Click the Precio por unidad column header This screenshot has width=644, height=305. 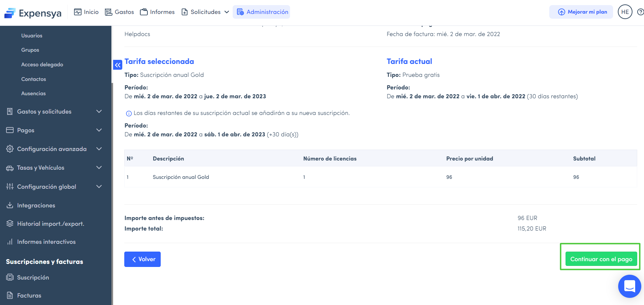469,158
